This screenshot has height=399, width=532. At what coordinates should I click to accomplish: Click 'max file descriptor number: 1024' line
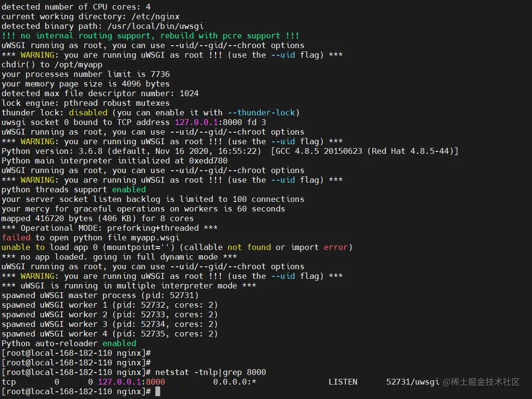(100, 93)
